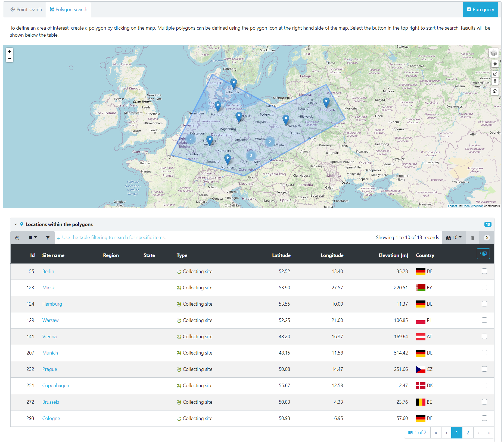This screenshot has width=504, height=442.
Task: Click the select-all rows header button
Action: click(483, 254)
